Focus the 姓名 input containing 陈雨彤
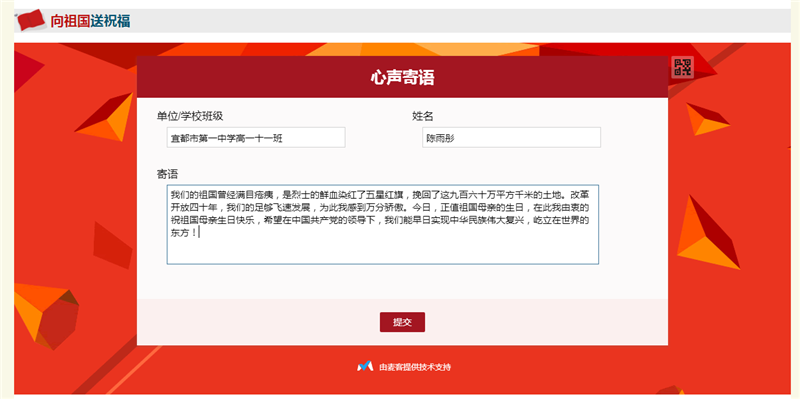The height and width of the screenshot is (399, 800). pyautogui.click(x=511, y=138)
